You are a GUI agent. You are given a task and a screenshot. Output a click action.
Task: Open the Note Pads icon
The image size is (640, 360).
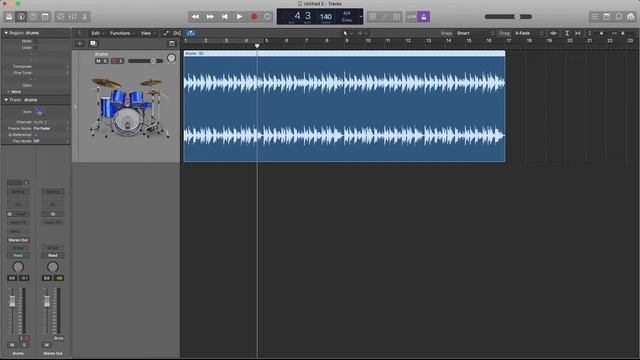pyautogui.click(x=607, y=17)
